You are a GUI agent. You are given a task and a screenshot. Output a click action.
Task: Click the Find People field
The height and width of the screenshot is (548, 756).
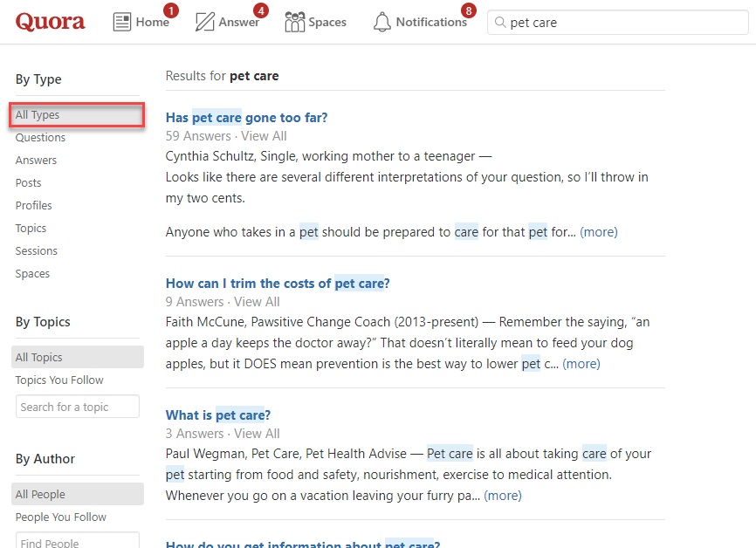coord(78,542)
